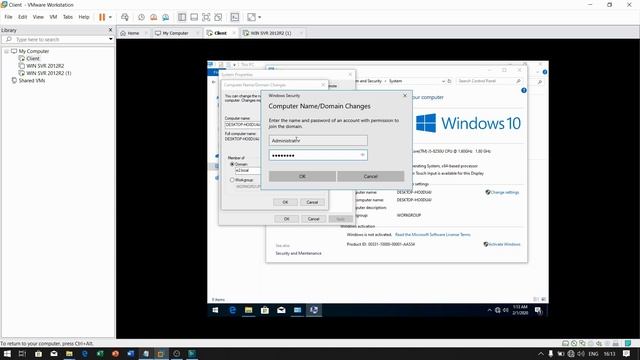Click Cancel in System Properties dialog

313,219
